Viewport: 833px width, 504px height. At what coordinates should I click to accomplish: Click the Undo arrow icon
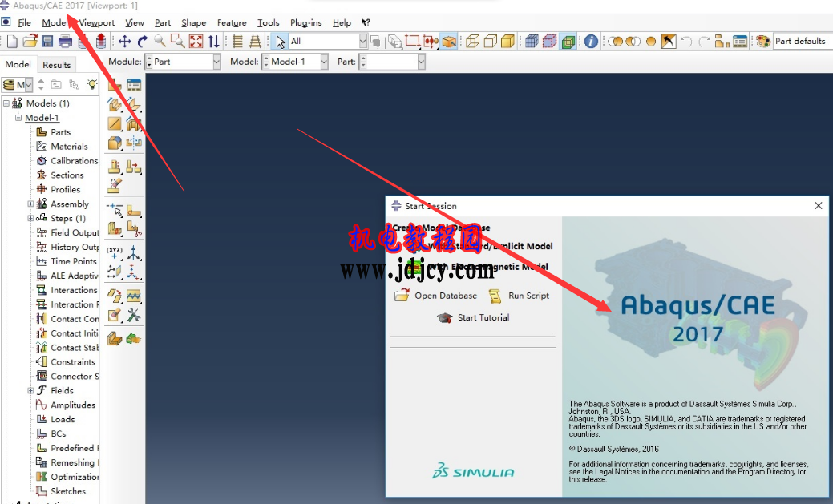click(685, 41)
